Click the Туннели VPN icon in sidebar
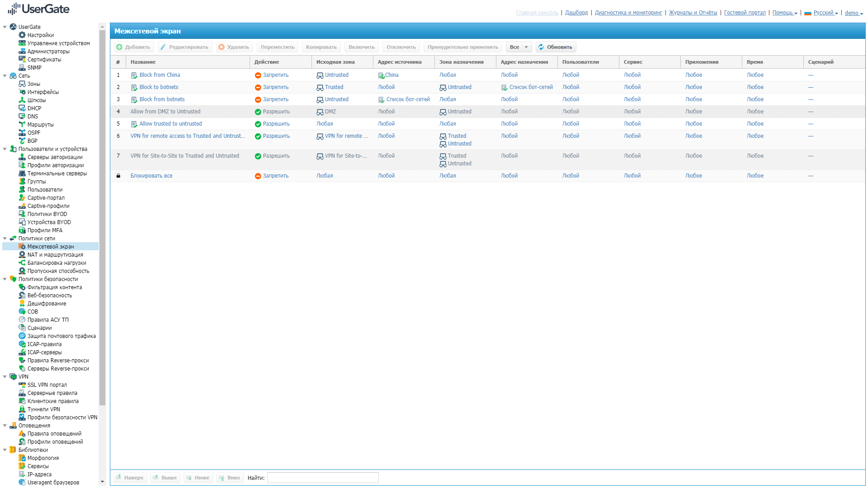 click(x=22, y=409)
